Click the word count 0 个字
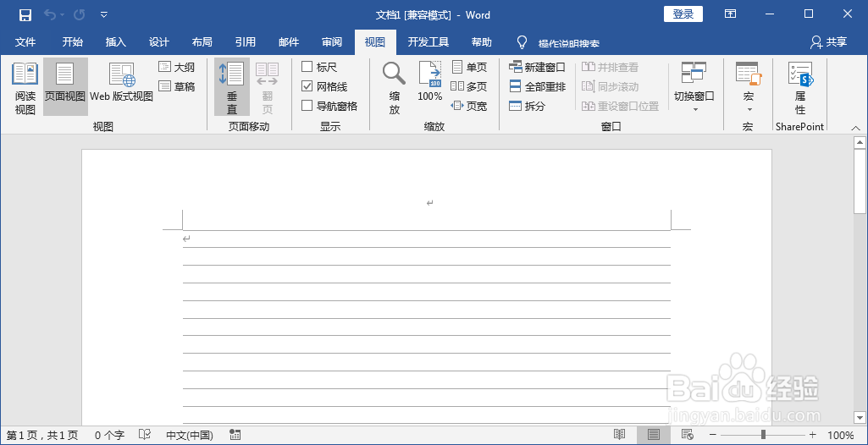The width and height of the screenshot is (868, 445). pos(109,435)
